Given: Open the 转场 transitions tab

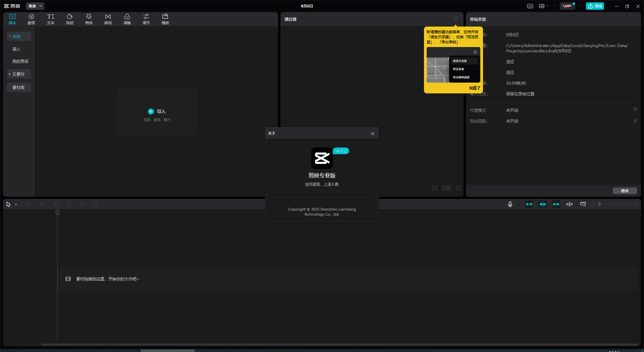Looking at the screenshot, I should tap(108, 19).
